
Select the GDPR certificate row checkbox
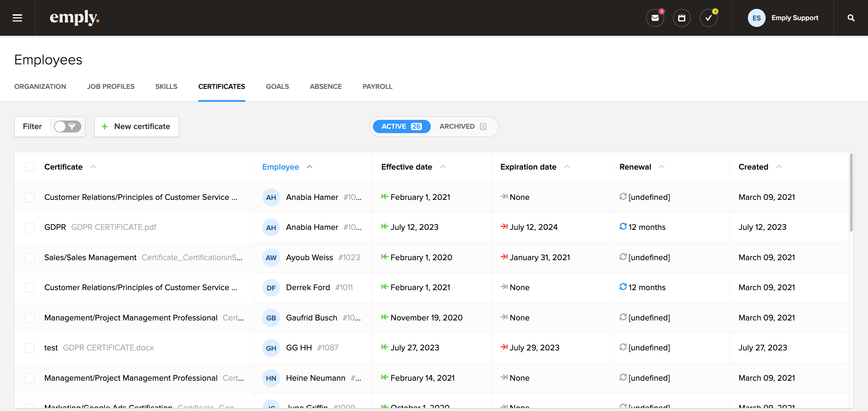(30, 227)
